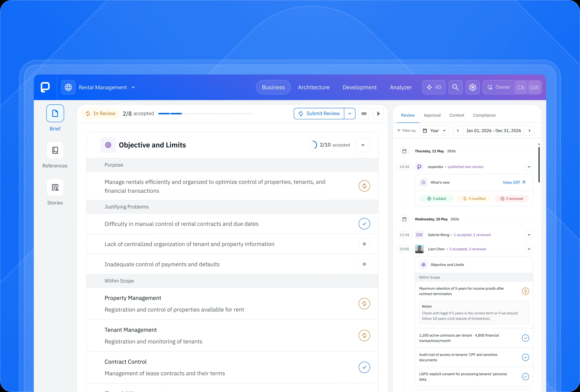The image size is (580, 392).
Task: Click the filter icon beside Filter by
Action: pyautogui.click(x=399, y=131)
